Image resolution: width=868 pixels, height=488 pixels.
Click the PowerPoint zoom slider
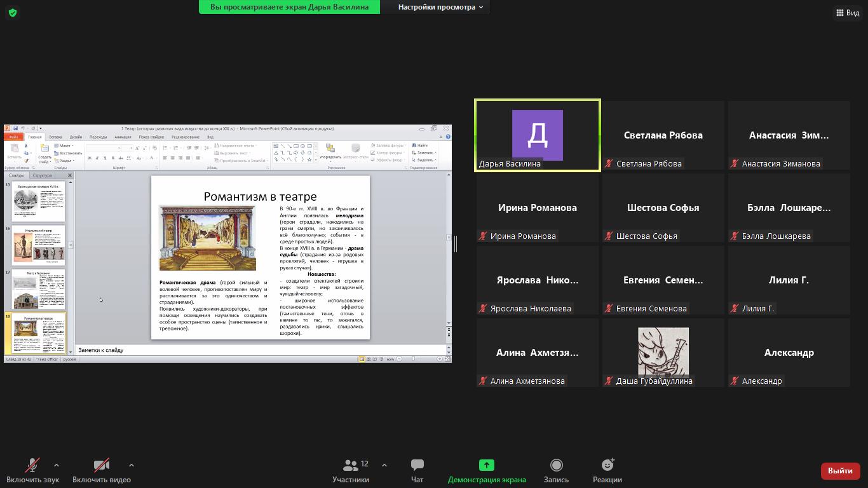click(414, 359)
